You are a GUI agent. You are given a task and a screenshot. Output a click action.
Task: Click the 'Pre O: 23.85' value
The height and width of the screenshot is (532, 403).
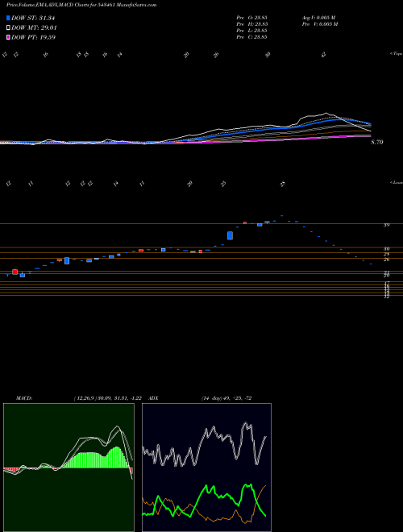coord(251,18)
